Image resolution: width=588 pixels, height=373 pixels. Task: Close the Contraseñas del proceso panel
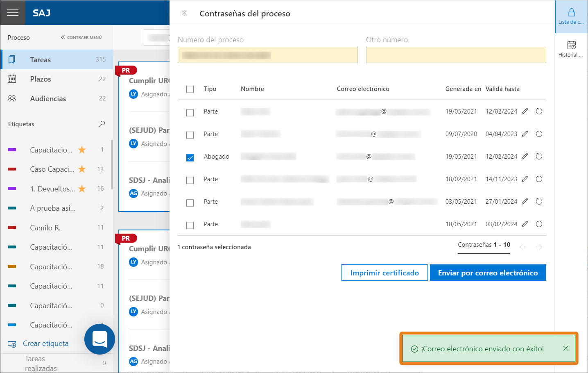[185, 13]
